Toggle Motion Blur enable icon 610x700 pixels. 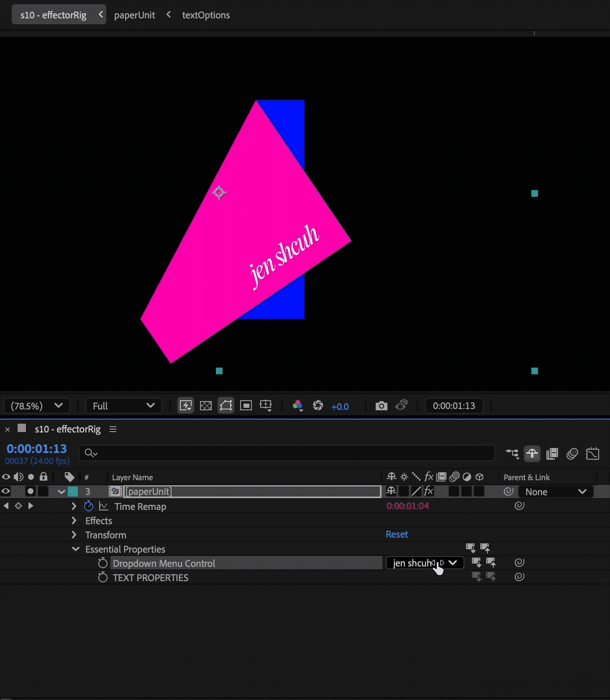tap(572, 453)
